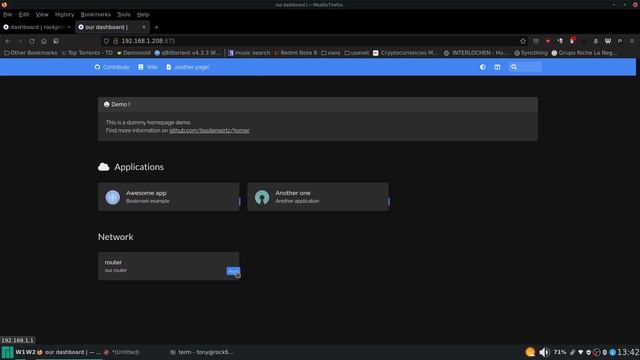Close the 'our dashboard' tab

144,27
